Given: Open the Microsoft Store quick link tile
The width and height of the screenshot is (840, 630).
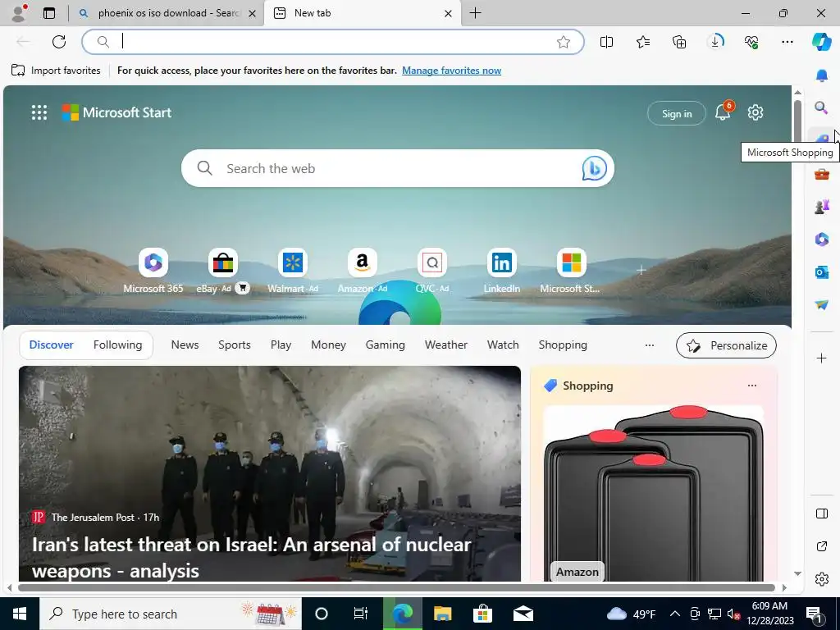Looking at the screenshot, I should (571, 271).
